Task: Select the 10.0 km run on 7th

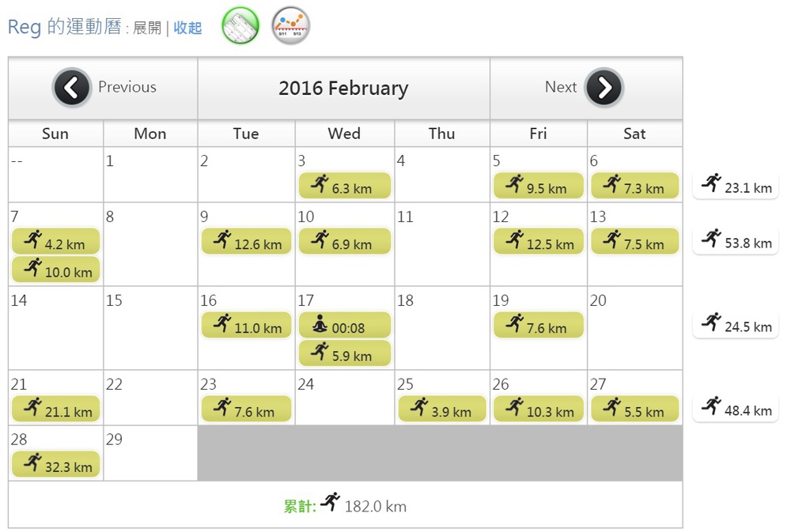Action: pyautogui.click(x=56, y=270)
